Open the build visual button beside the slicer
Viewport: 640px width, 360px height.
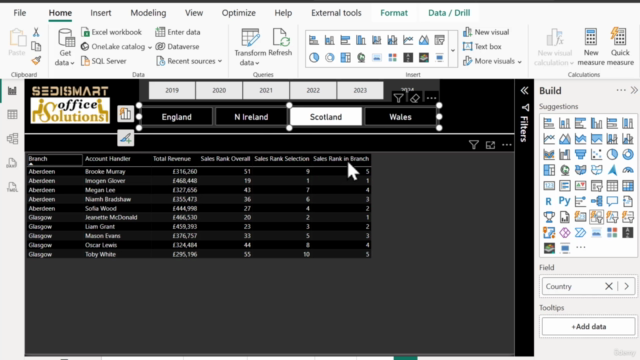[125, 114]
